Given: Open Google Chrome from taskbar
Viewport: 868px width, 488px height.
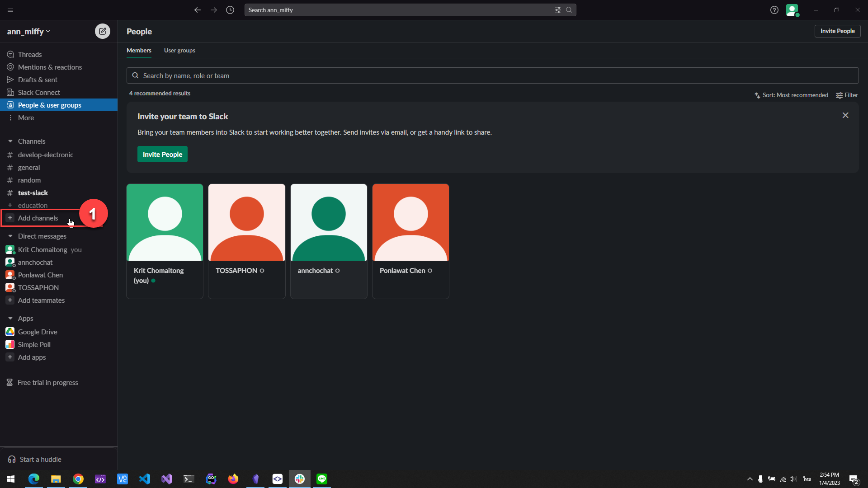Looking at the screenshot, I should (78, 479).
